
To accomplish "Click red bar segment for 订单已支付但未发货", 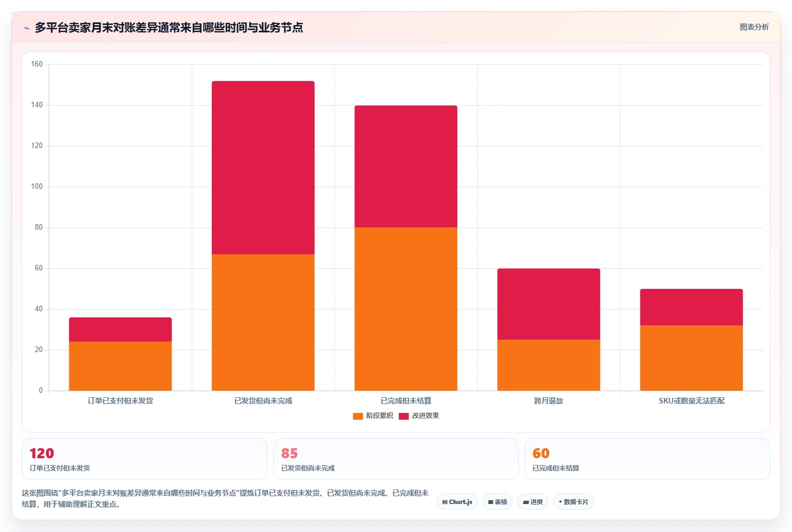I will tap(120, 330).
